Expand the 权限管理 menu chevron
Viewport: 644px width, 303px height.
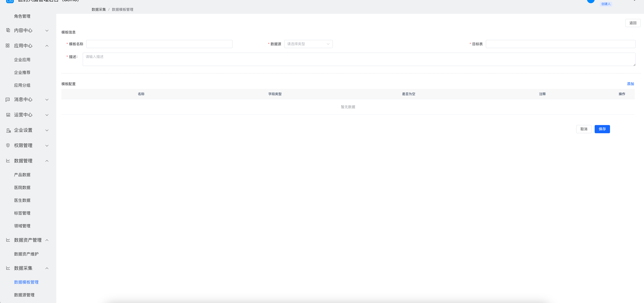pos(47,145)
